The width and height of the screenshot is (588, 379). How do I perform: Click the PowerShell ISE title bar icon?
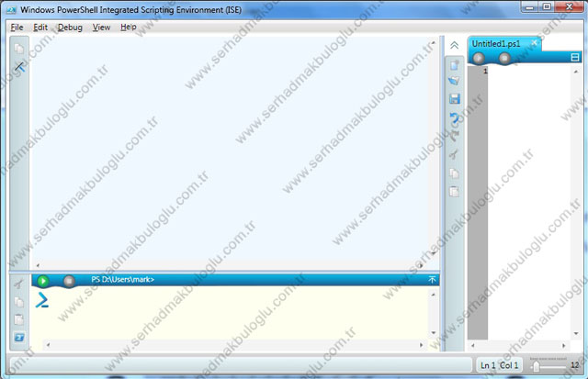click(11, 10)
